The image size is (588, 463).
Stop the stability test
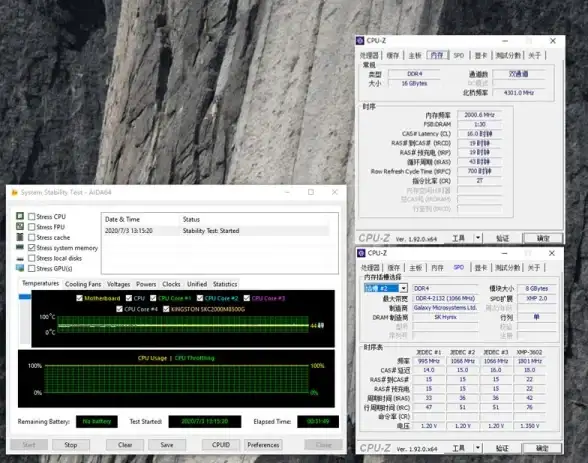click(70, 445)
